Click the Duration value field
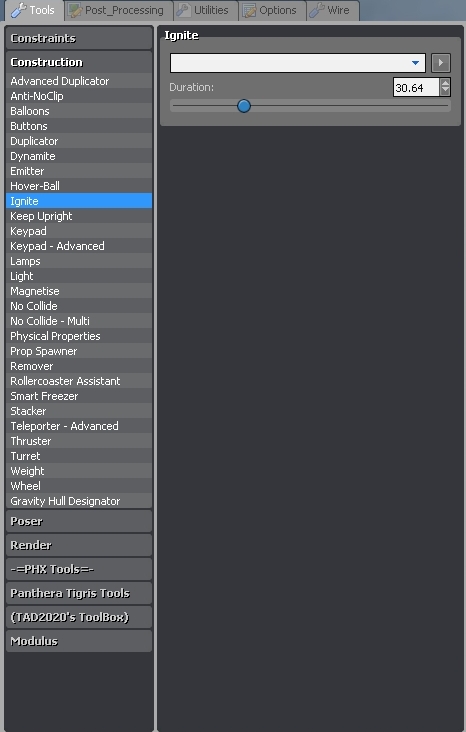Image resolution: width=466 pixels, height=732 pixels. [x=416, y=87]
